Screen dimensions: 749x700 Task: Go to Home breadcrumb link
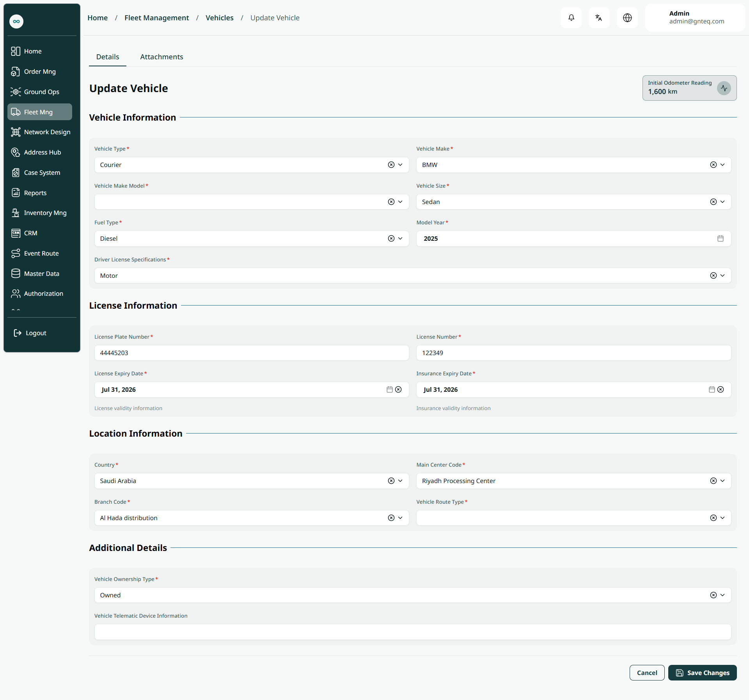[x=98, y=18]
